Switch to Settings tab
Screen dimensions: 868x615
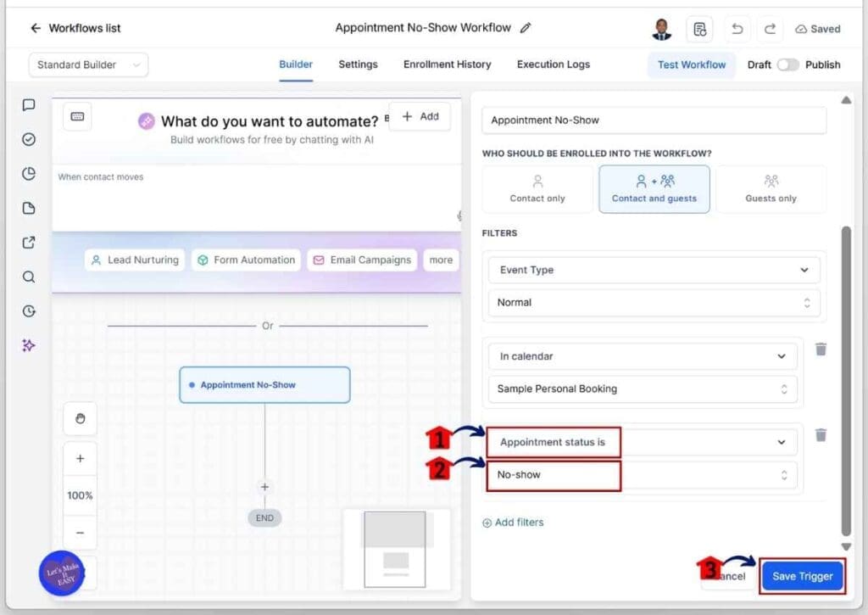(x=359, y=64)
